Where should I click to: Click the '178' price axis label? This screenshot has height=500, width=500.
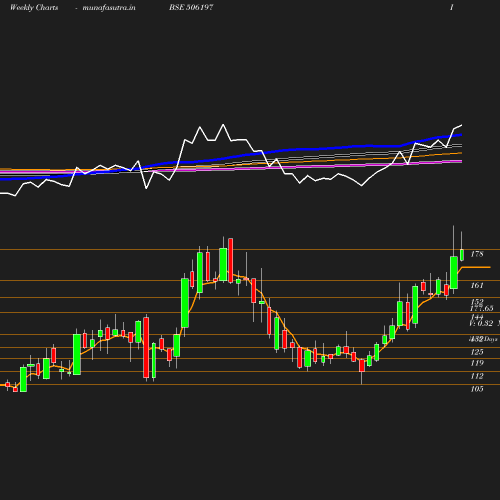[x=477, y=254]
